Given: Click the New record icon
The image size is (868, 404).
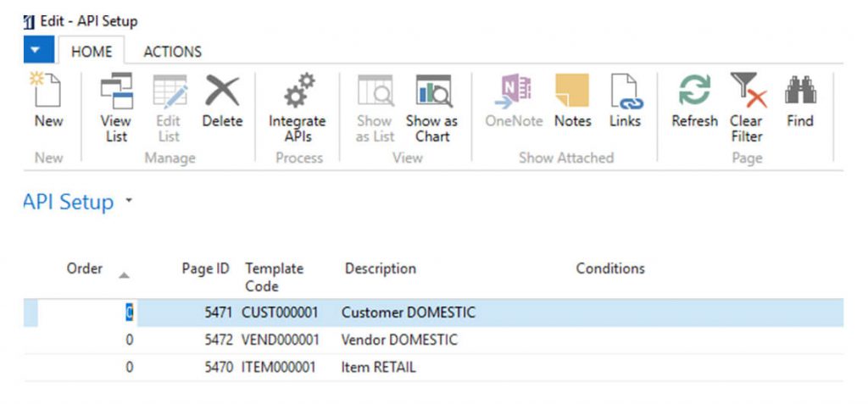Looking at the screenshot, I should pos(48,91).
